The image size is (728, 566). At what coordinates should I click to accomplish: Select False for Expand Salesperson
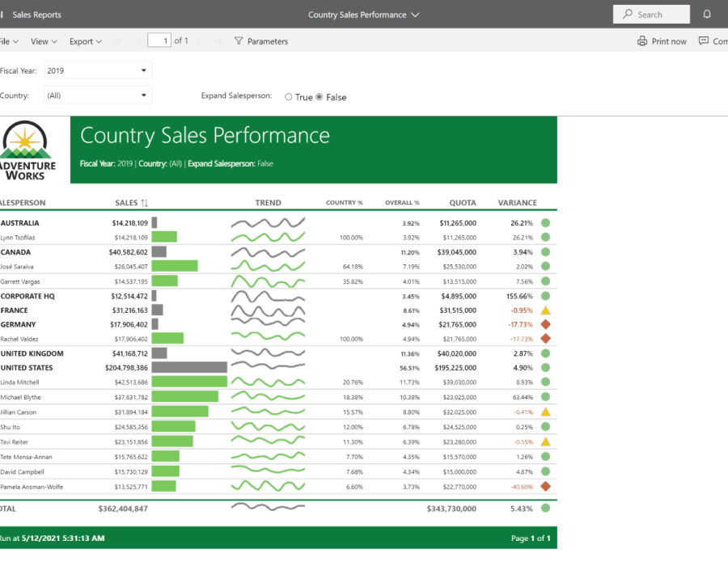pos(320,97)
